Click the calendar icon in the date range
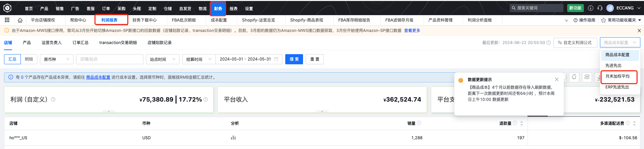The height and width of the screenshot is (149, 644). point(277,59)
